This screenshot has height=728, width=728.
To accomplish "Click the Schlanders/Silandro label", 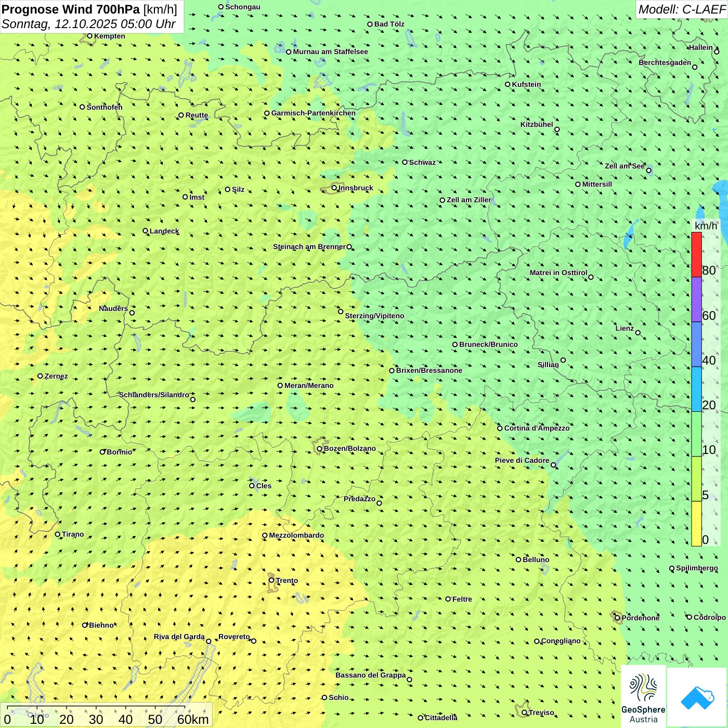I will click(154, 395).
